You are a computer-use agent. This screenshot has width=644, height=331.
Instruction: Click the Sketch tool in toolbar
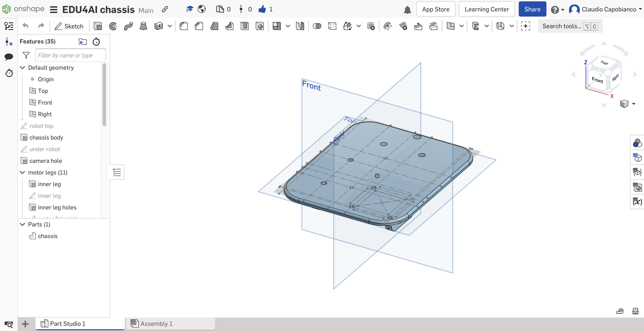click(x=69, y=26)
